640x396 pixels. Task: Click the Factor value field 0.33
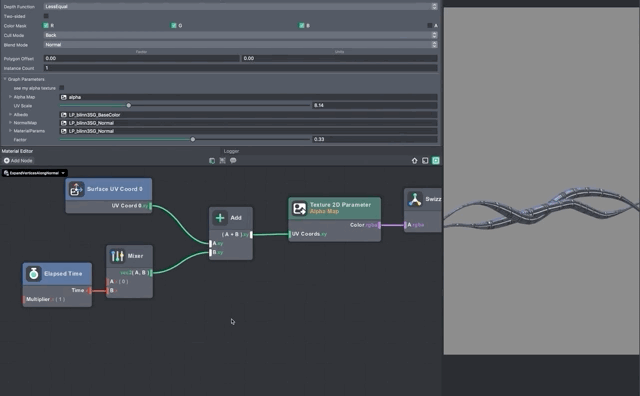[x=375, y=139]
